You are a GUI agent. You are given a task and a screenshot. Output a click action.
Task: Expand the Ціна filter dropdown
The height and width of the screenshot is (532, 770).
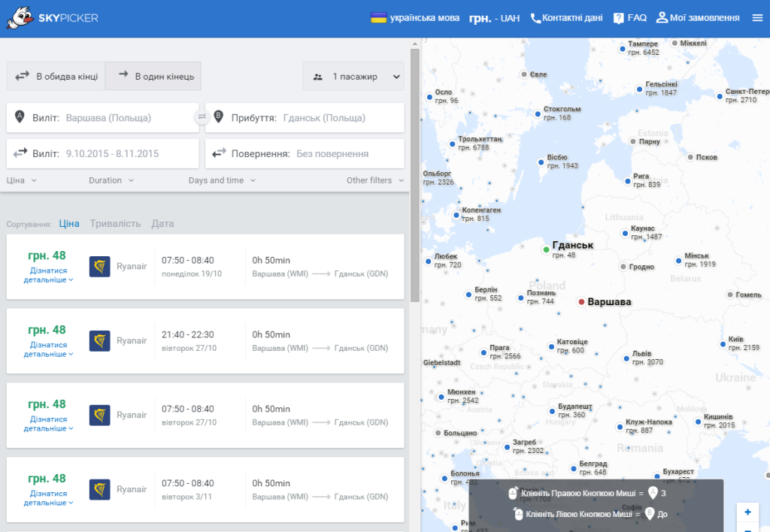(x=22, y=180)
